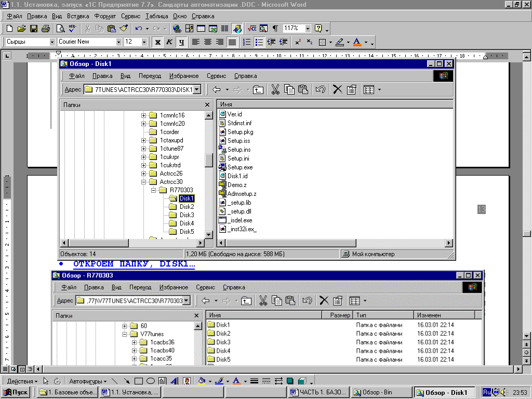Close the Папки pane in Disk1 window

click(207, 105)
